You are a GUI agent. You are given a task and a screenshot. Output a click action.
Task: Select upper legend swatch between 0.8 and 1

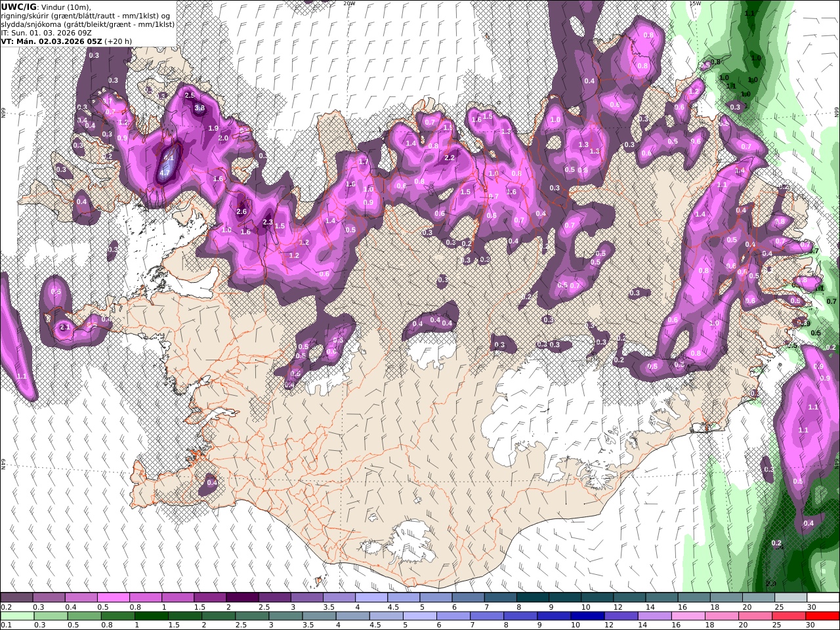coord(146,598)
